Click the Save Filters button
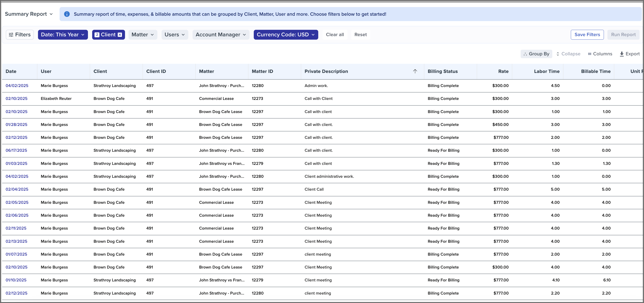This screenshot has width=644, height=303. pyautogui.click(x=587, y=34)
